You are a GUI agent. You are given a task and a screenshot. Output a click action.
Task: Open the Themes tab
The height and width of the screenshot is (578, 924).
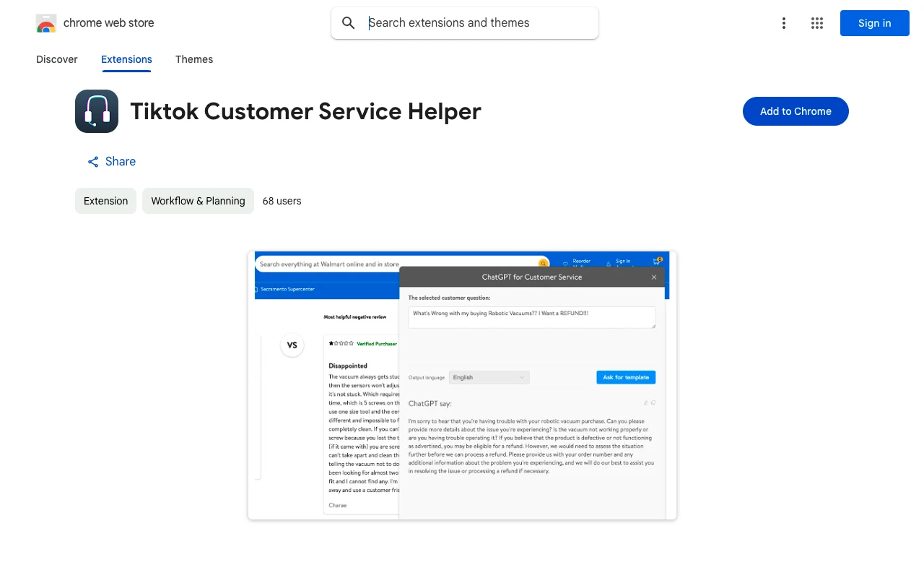click(194, 59)
